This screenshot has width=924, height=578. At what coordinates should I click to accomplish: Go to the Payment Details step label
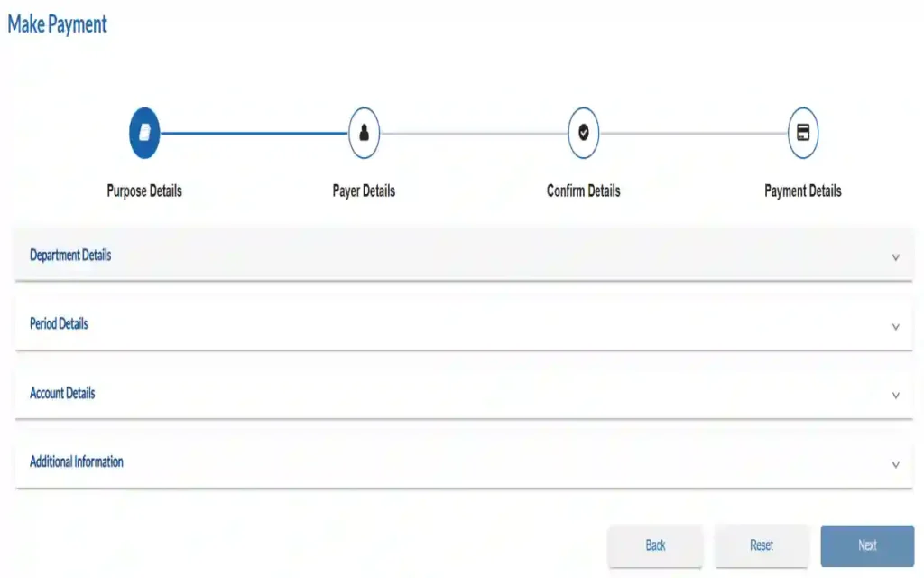point(802,191)
